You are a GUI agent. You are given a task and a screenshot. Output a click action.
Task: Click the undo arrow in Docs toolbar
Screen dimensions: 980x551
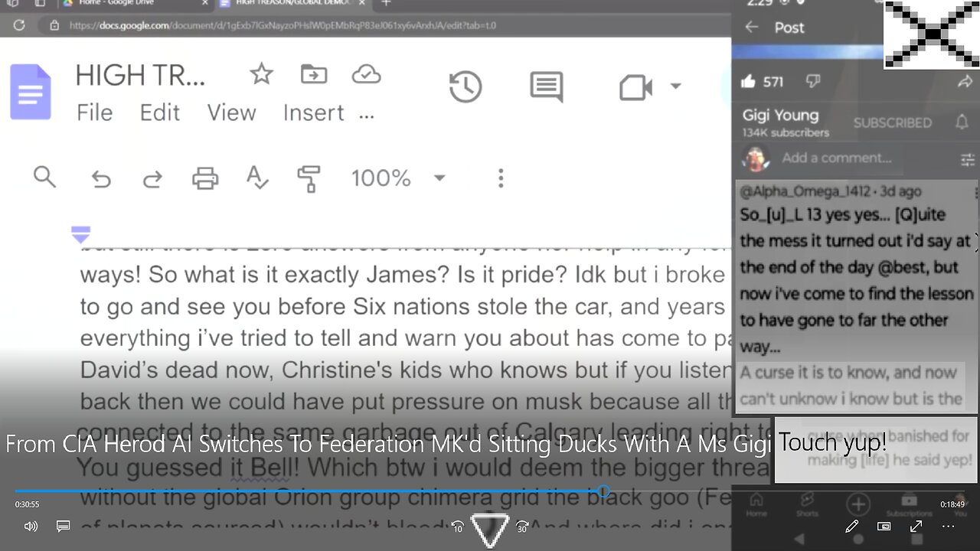(x=100, y=179)
